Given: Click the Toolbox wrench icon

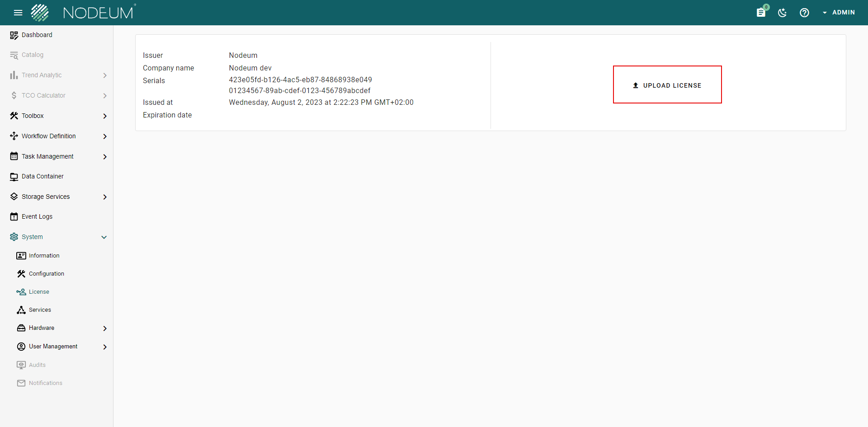Looking at the screenshot, I should pyautogui.click(x=14, y=116).
